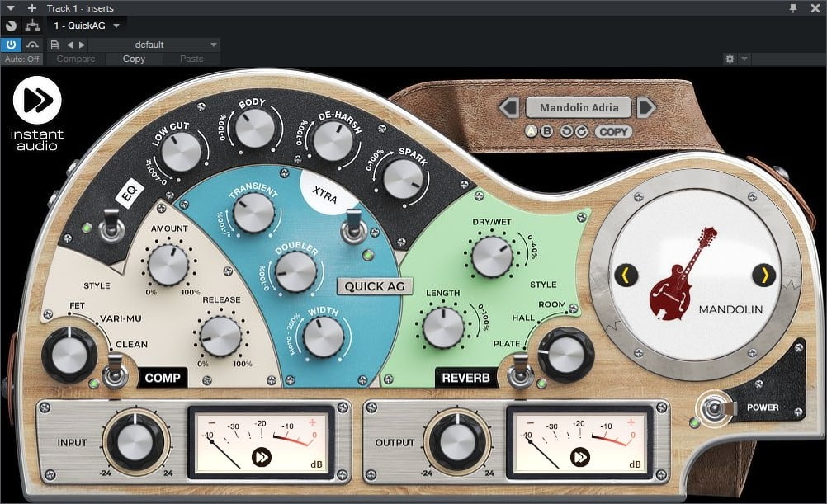Load next host preset arrow

point(82,45)
